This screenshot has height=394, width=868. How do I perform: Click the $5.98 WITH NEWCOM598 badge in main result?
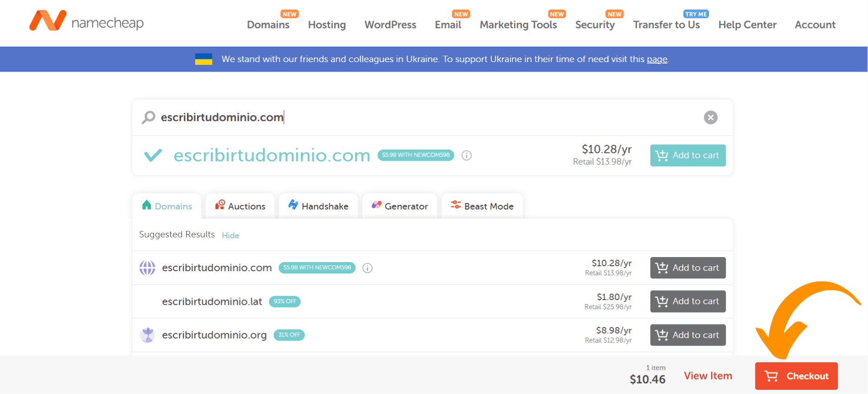tap(416, 155)
